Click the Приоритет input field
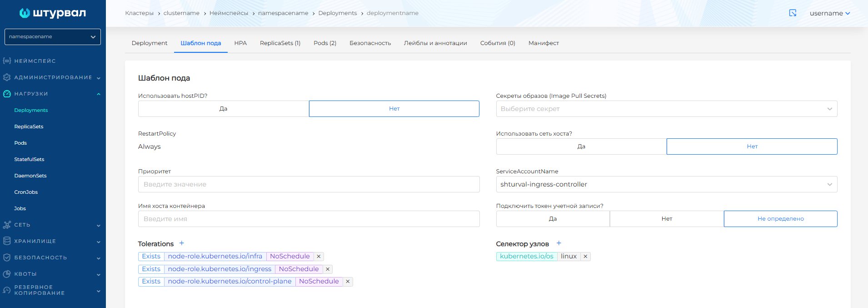868x308 pixels. click(309, 184)
